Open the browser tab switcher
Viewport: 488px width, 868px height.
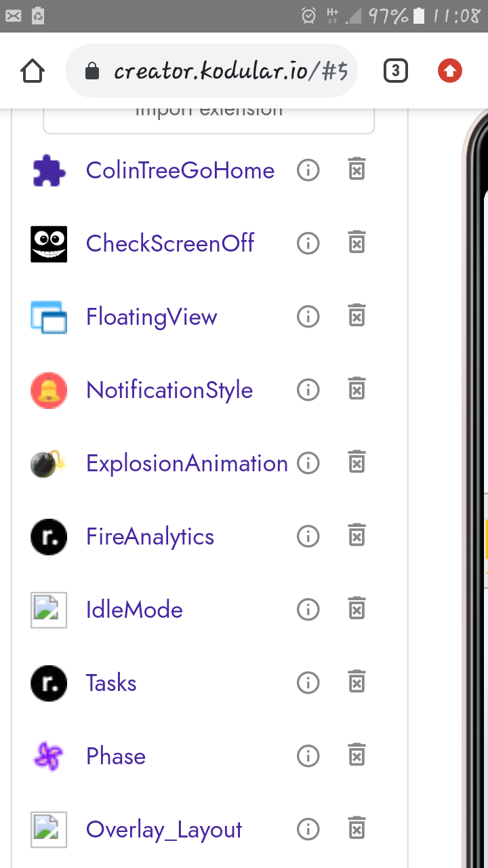(396, 71)
